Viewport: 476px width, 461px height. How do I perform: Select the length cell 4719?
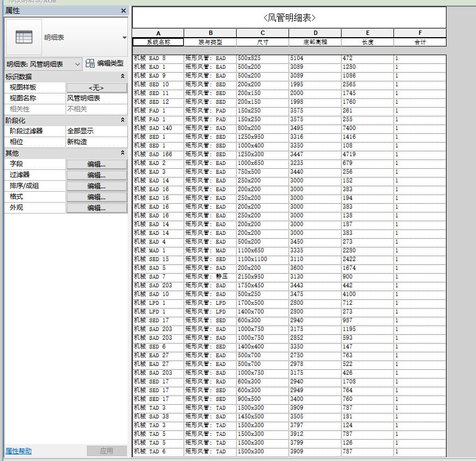[x=368, y=154]
